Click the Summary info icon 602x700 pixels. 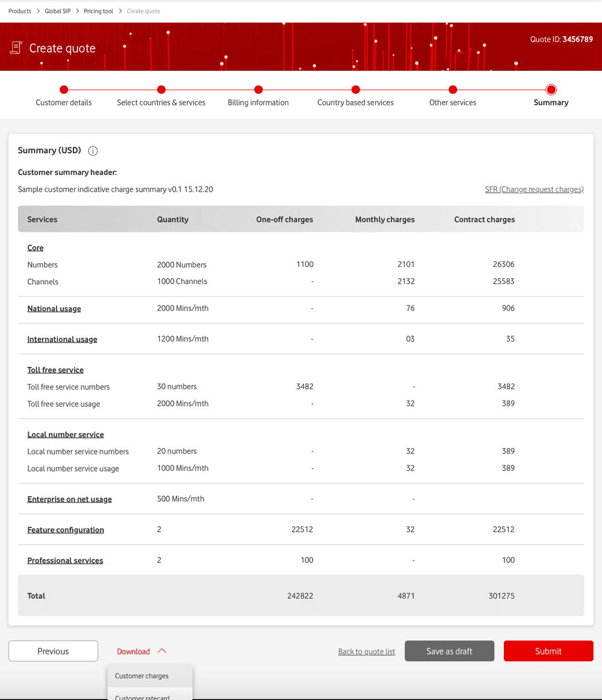[93, 151]
